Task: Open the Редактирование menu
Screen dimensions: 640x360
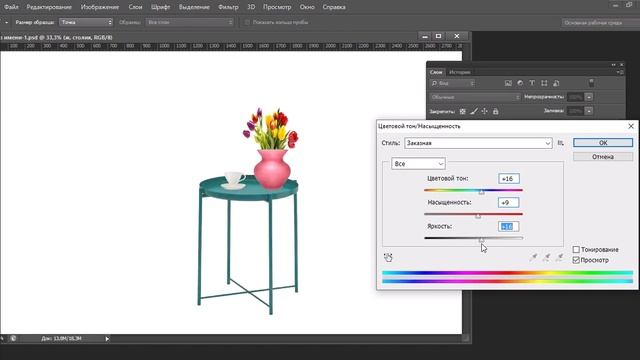Action: 49,7
